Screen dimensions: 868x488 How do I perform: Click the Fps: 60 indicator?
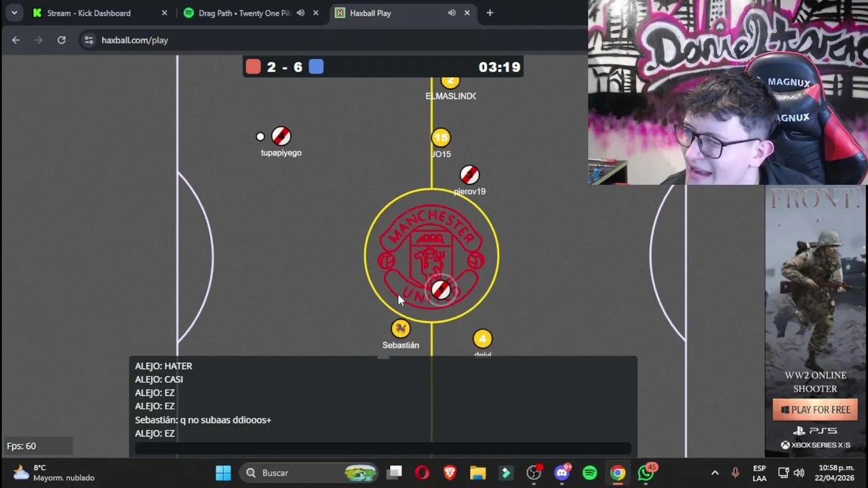pyautogui.click(x=21, y=446)
